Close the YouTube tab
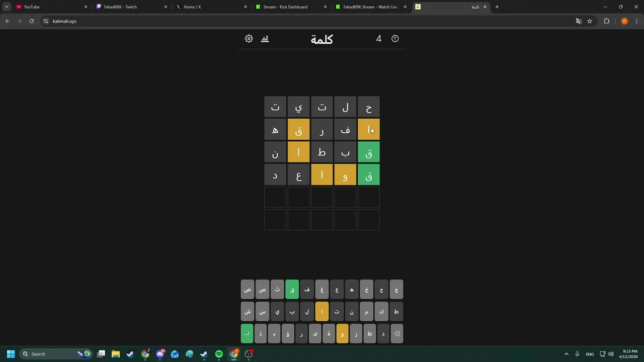 pyautogui.click(x=86, y=7)
